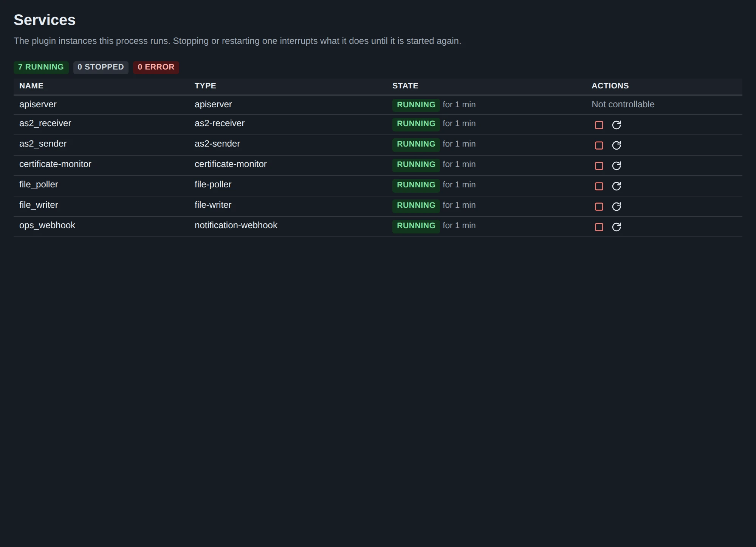Stop the as2_sender service
This screenshot has width=756, height=547.
coord(599,145)
